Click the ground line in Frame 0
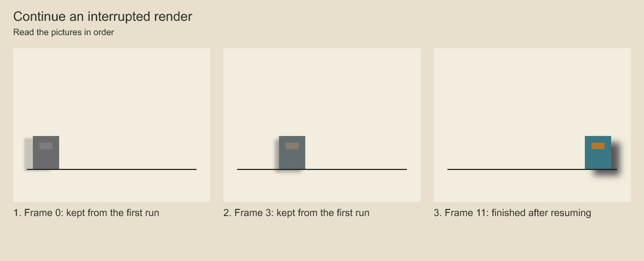Image resolution: width=644 pixels, height=261 pixels. click(112, 169)
